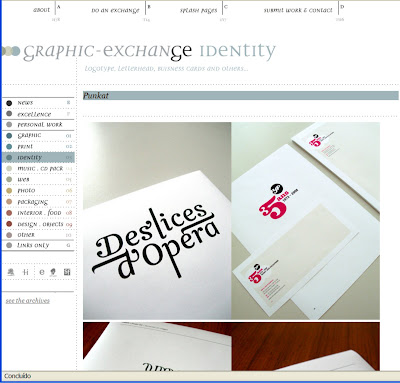Click the "graphic-exchange" site title
The height and width of the screenshot is (383, 400).
tap(108, 52)
